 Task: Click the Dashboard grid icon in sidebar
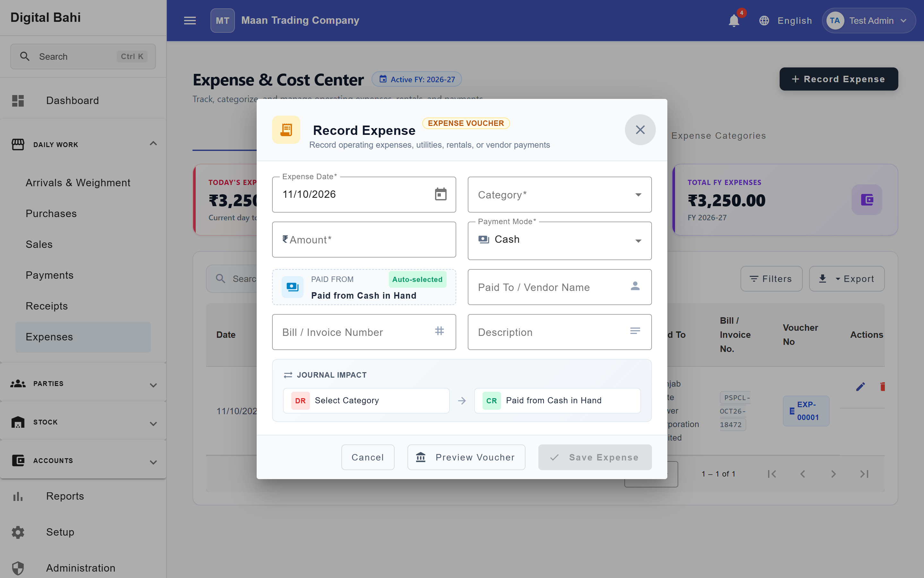click(x=18, y=101)
